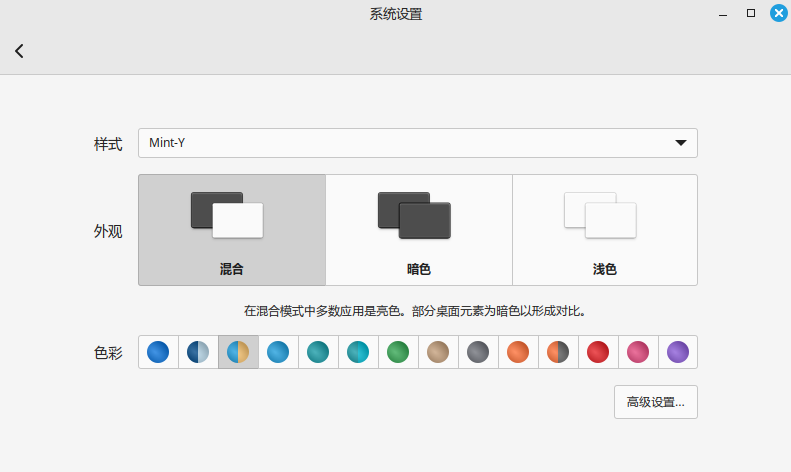Choose the blue and gold split color
This screenshot has width=791, height=472.
coord(238,352)
